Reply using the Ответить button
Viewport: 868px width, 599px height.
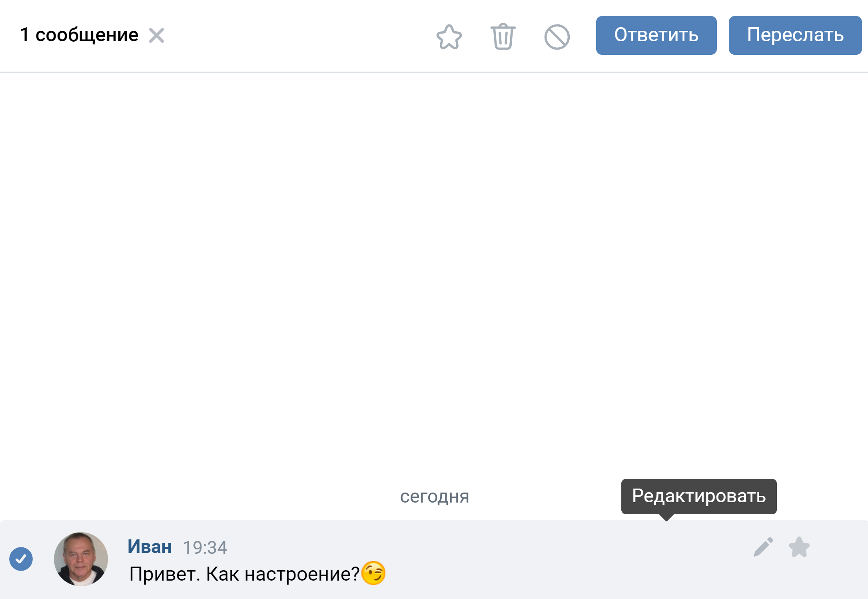coord(656,35)
